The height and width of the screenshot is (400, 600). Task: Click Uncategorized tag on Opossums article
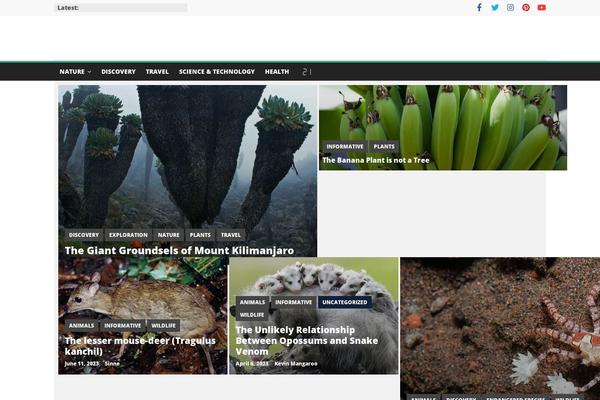[x=345, y=302]
